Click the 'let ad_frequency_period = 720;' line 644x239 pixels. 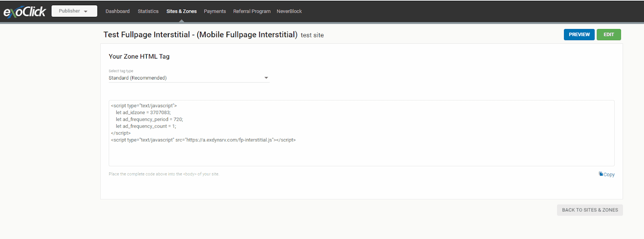point(149,119)
